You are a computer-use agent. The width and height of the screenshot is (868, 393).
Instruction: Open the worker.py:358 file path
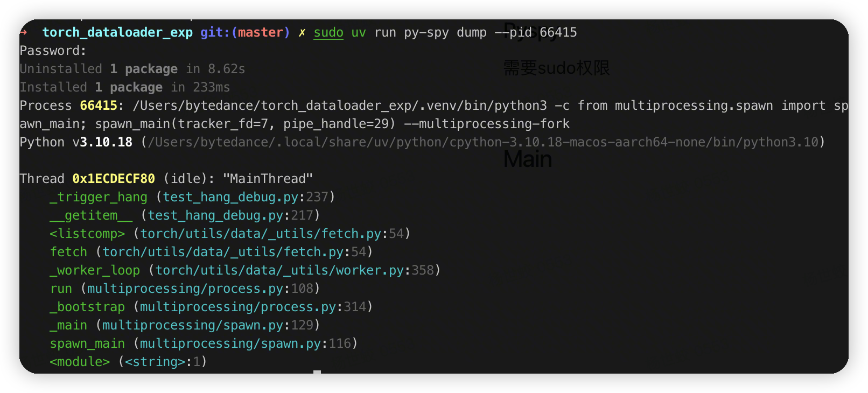pos(295,270)
